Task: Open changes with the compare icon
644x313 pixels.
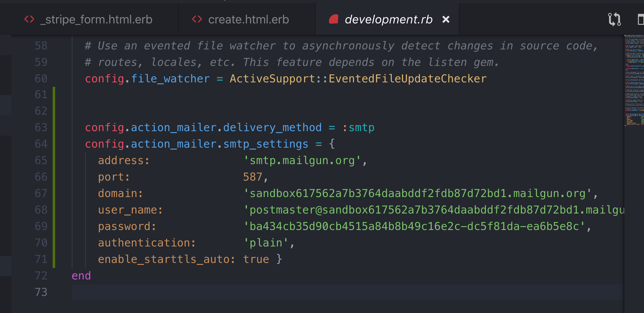Action: coord(614,19)
